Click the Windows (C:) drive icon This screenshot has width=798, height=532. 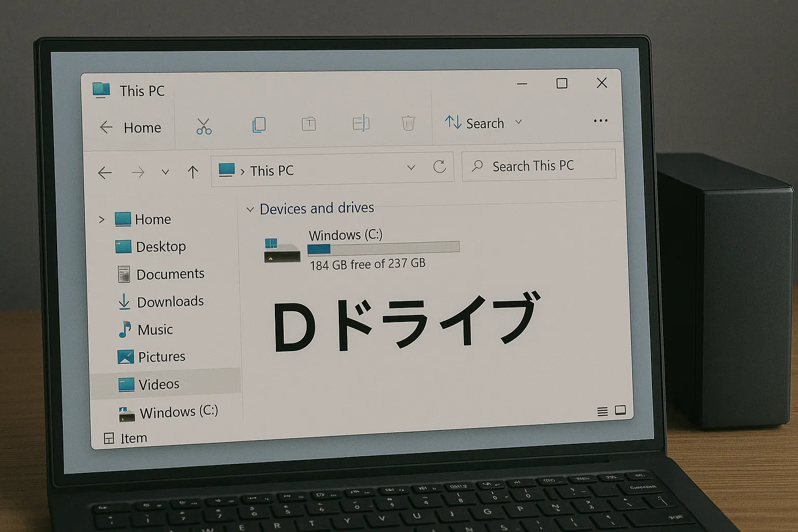pos(282,250)
